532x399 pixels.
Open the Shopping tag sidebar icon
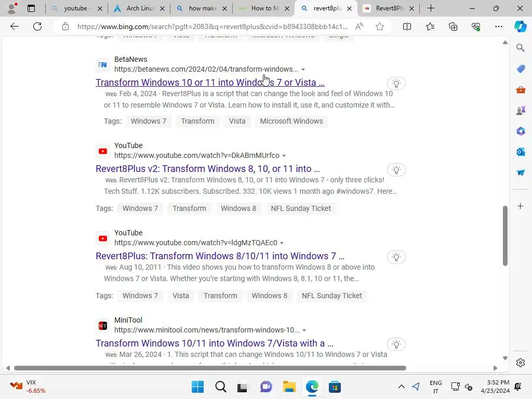click(521, 69)
